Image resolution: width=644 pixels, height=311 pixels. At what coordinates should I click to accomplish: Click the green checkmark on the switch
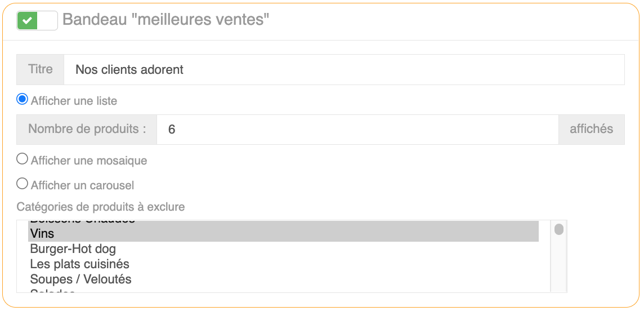(27, 21)
